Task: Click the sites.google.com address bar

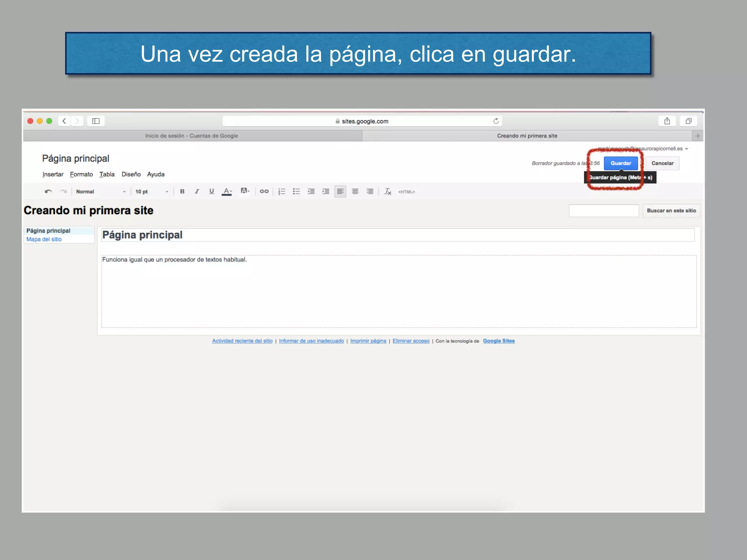Action: click(362, 121)
